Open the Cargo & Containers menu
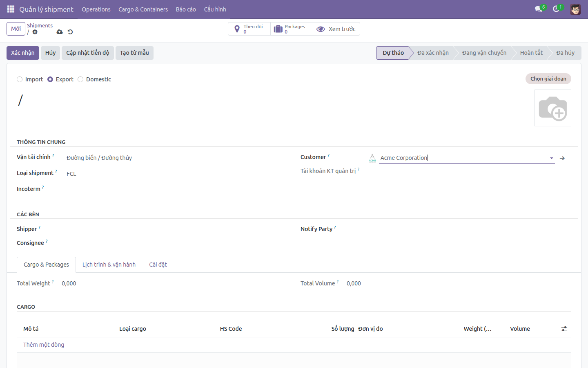588x368 pixels. pos(143,9)
